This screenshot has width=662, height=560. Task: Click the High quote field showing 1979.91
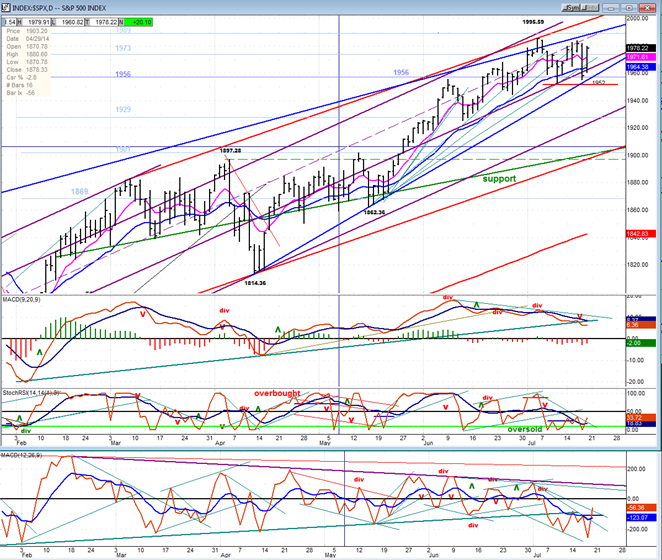click(x=36, y=22)
